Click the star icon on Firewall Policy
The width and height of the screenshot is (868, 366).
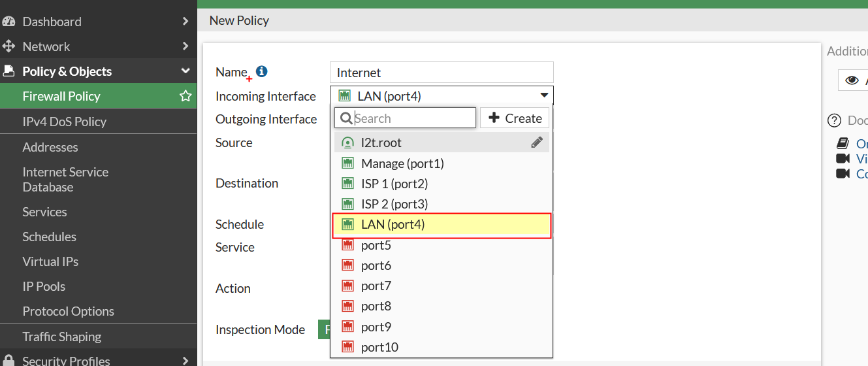(x=185, y=96)
